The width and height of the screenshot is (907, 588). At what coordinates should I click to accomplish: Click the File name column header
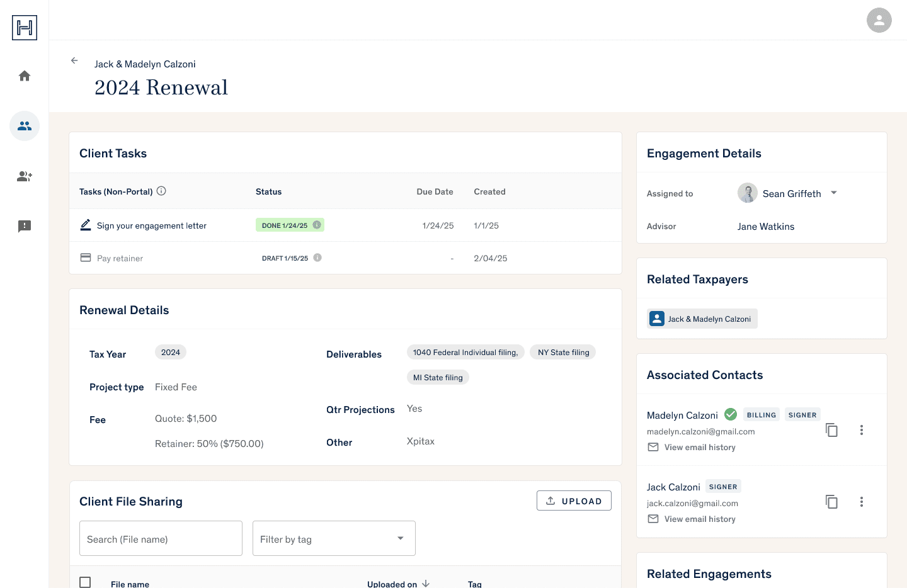pos(130,584)
